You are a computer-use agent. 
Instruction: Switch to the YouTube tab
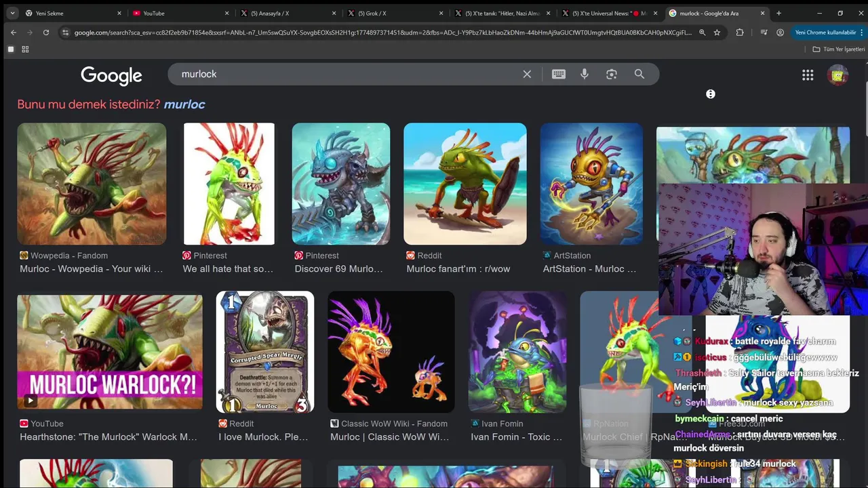click(181, 13)
